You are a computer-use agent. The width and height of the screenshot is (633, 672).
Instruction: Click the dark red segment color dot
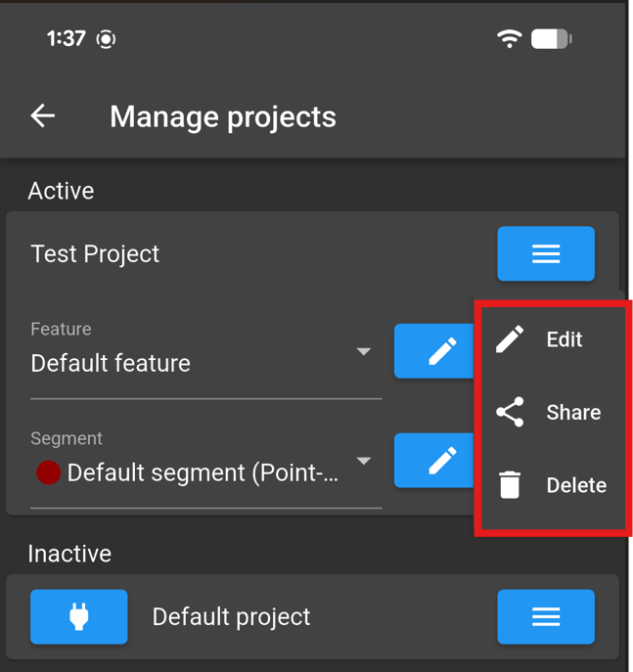(x=48, y=472)
